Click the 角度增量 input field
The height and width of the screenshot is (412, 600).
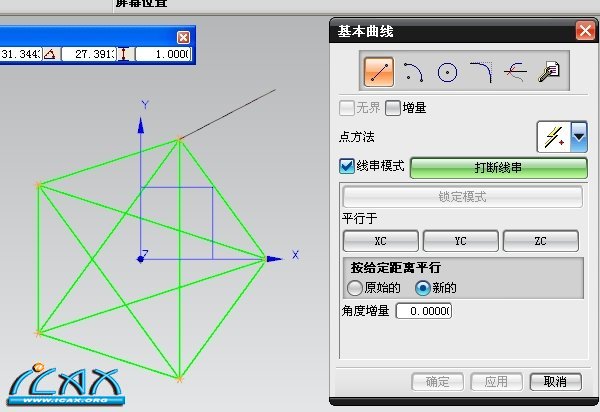[424, 311]
